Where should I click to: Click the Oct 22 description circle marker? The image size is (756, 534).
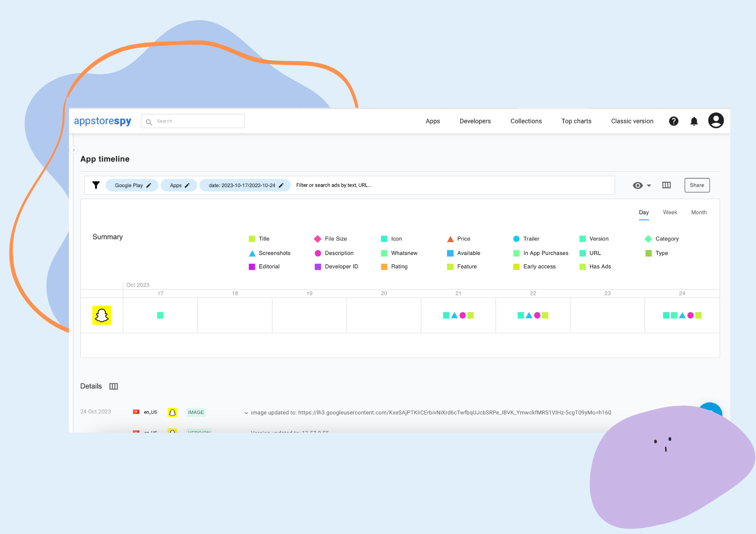point(537,315)
